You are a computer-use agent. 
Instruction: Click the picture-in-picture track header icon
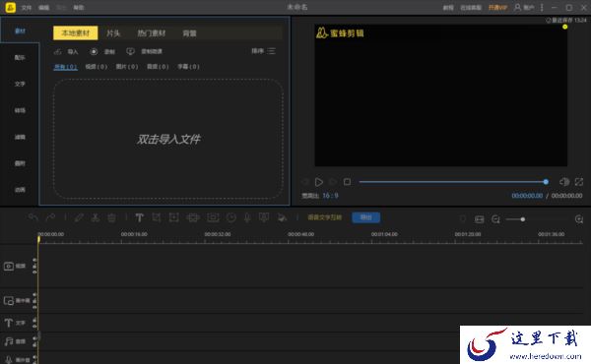tap(9, 301)
